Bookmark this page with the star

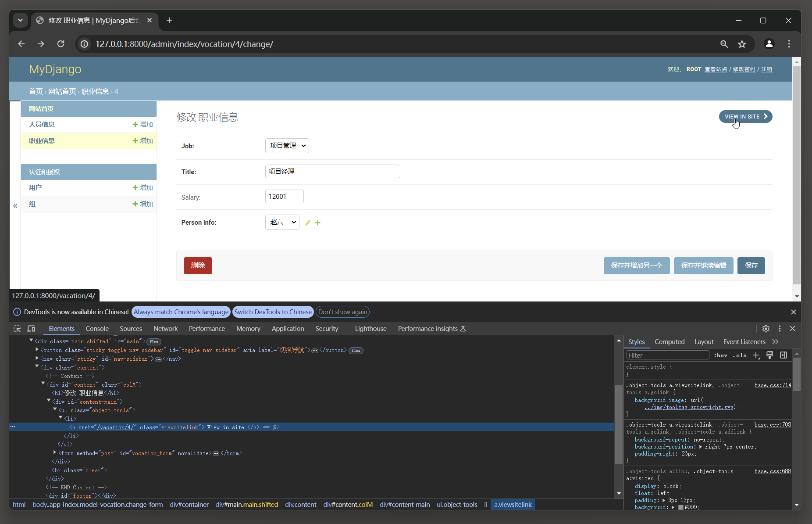click(742, 44)
